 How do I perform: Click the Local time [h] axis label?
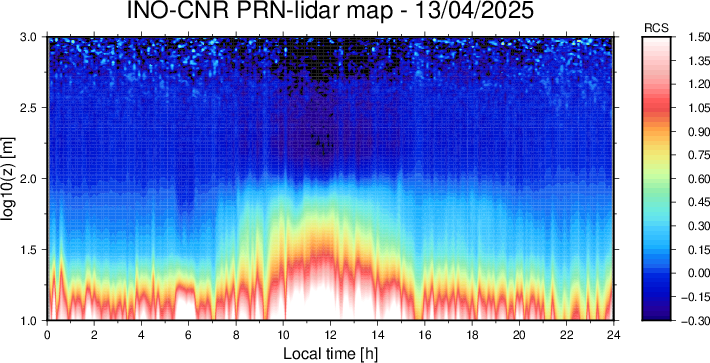click(x=330, y=353)
